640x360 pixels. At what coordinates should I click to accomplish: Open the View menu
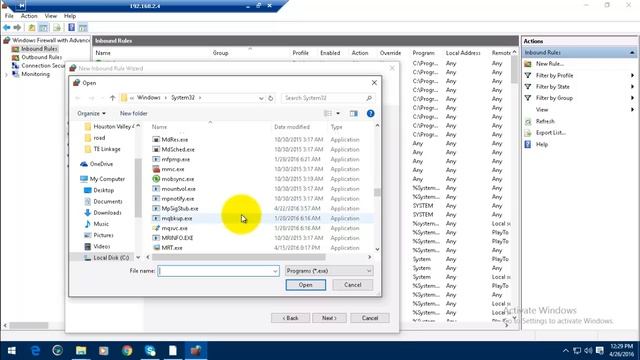click(51, 16)
